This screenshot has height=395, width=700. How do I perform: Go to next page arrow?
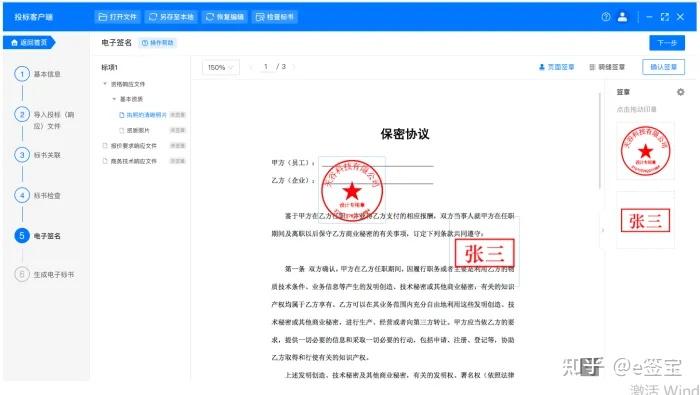(x=294, y=67)
